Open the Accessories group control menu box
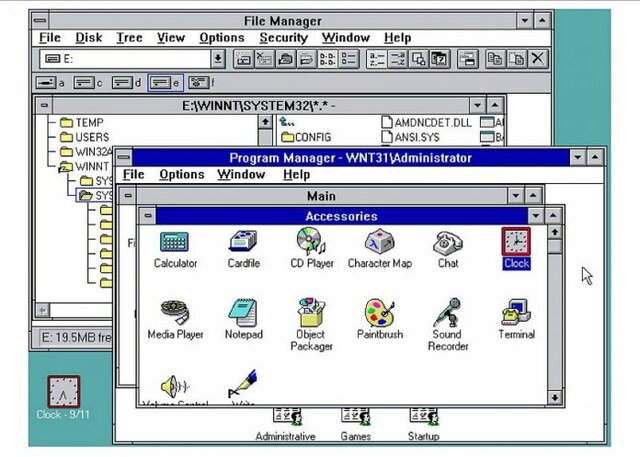640x457 pixels. pos(148,216)
